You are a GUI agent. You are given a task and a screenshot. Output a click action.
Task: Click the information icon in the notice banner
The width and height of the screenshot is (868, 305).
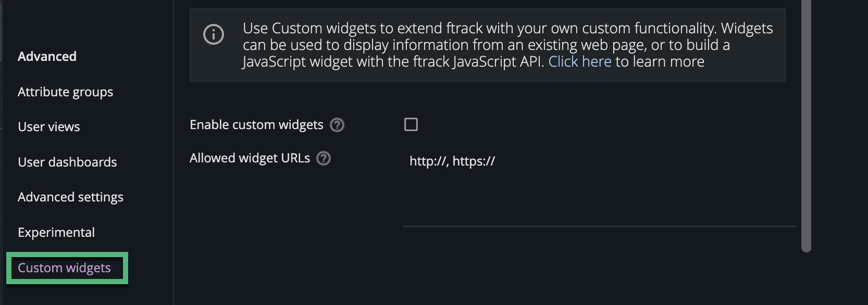[214, 35]
